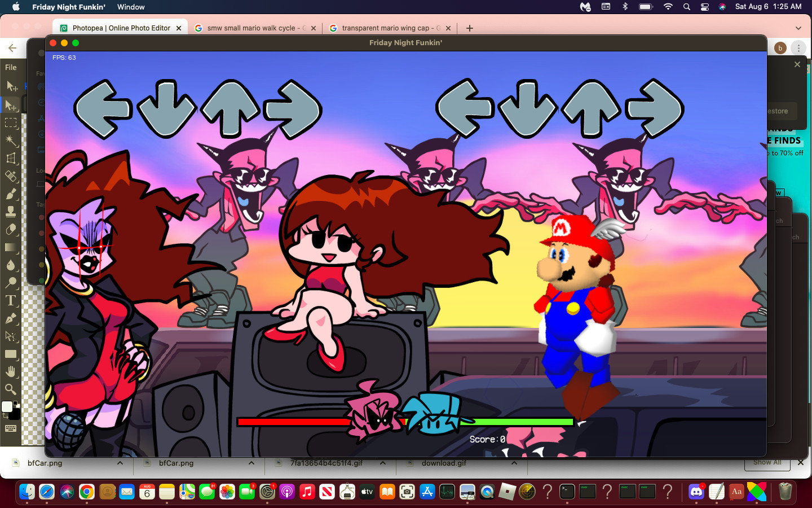Open options for 7fa13654b4c51f4.gif download

(x=383, y=463)
